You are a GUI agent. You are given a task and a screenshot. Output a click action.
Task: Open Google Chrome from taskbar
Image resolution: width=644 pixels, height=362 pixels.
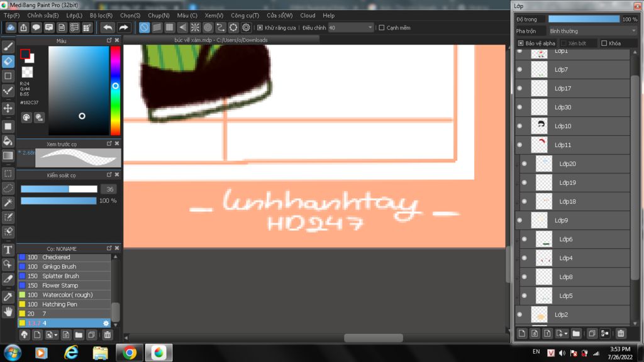pyautogui.click(x=130, y=353)
